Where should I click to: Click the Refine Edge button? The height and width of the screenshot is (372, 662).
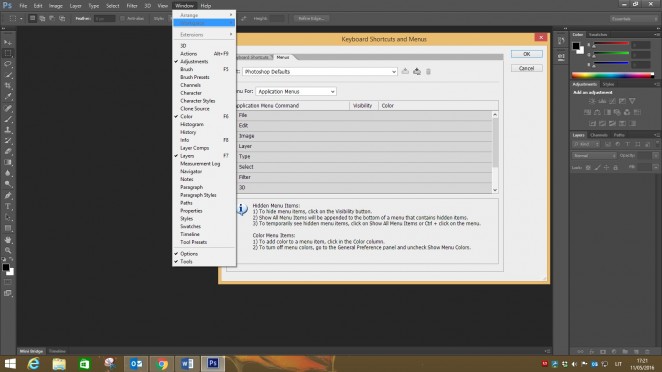click(x=311, y=19)
